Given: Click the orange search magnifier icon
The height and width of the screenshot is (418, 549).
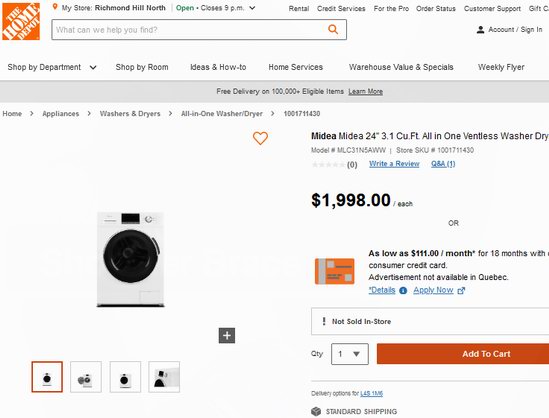Looking at the screenshot, I should [x=333, y=29].
